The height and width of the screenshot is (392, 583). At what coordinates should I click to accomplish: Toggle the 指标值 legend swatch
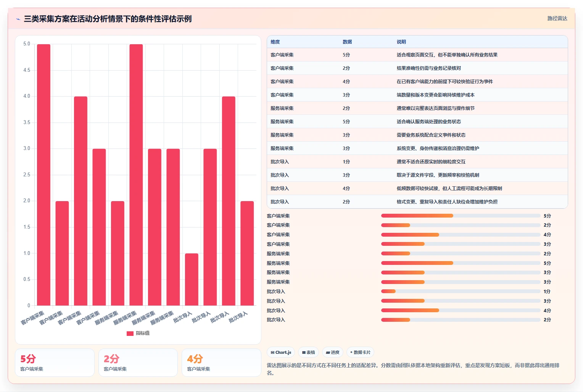click(x=130, y=333)
